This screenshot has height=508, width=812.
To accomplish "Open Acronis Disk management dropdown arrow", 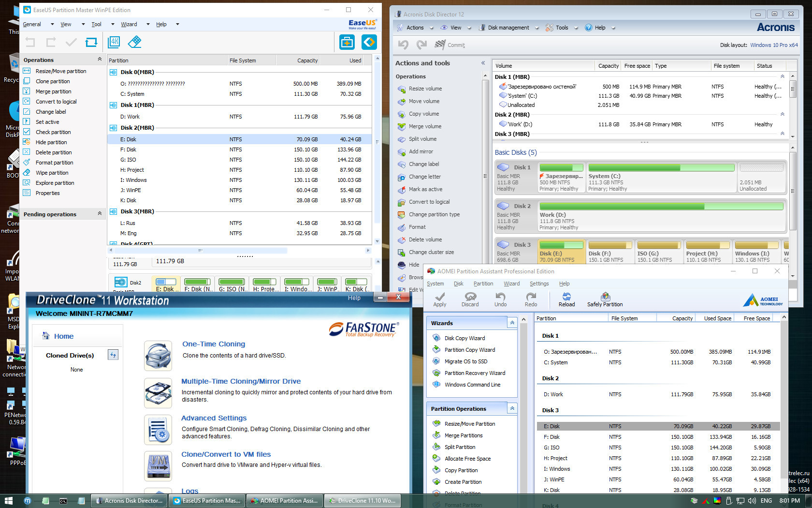I will coord(537,28).
